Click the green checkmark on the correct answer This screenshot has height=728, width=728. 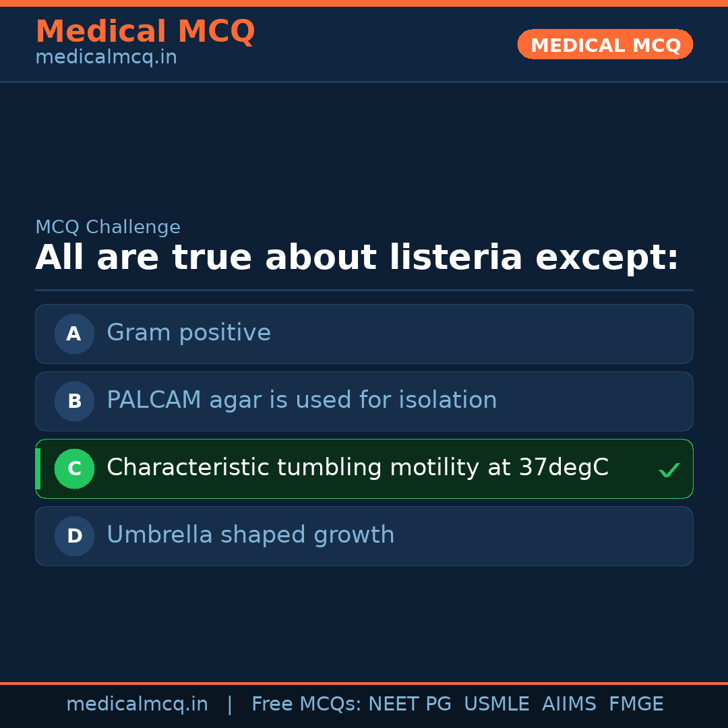[x=669, y=470]
